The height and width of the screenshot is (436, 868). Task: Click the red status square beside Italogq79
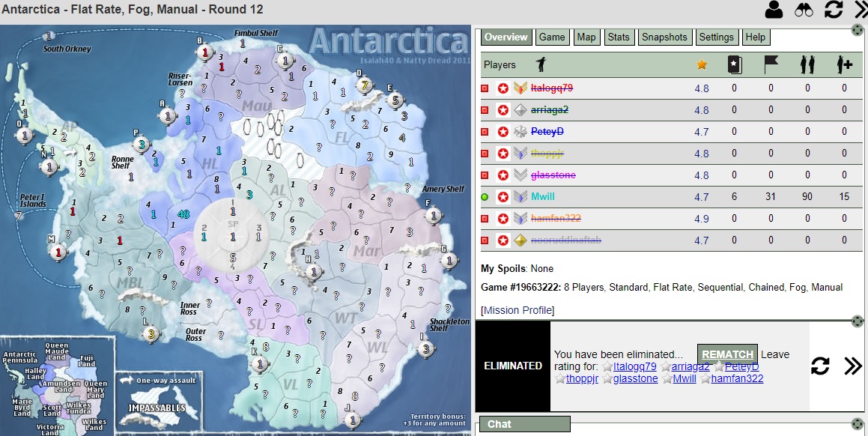pyautogui.click(x=485, y=88)
